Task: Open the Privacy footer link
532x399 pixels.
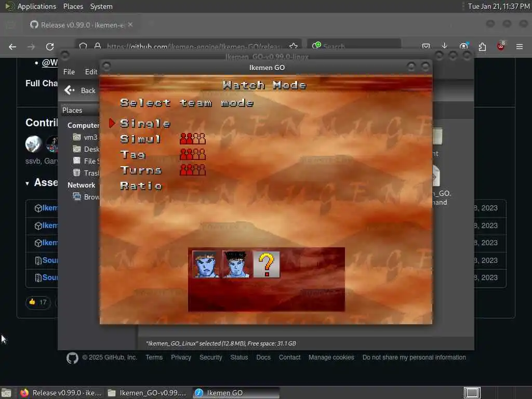Action: coord(181,357)
